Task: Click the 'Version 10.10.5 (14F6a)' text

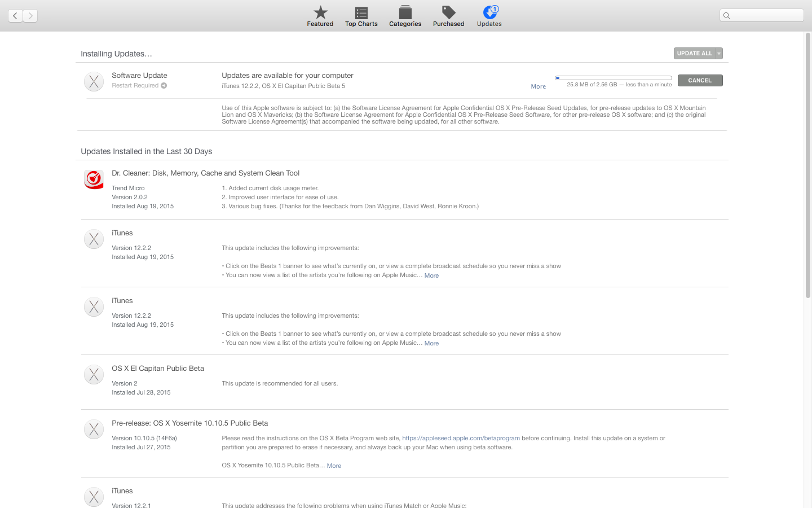Action: [x=144, y=438]
